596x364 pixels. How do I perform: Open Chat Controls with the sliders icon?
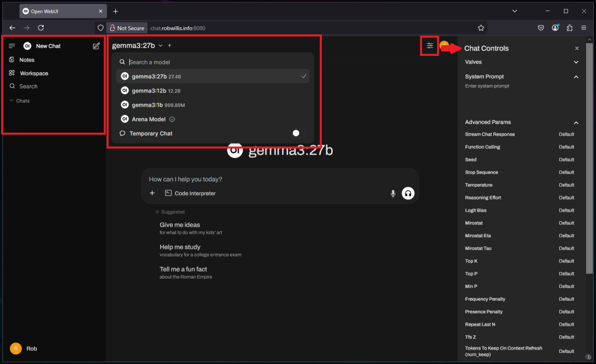429,45
